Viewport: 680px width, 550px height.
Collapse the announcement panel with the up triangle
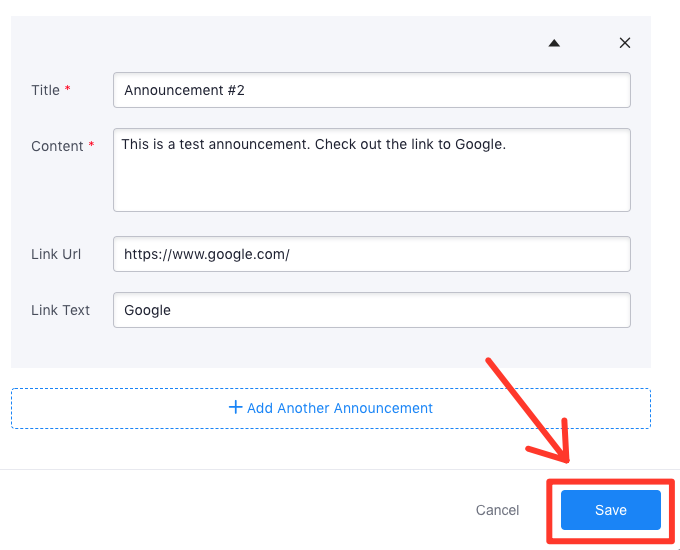point(554,43)
